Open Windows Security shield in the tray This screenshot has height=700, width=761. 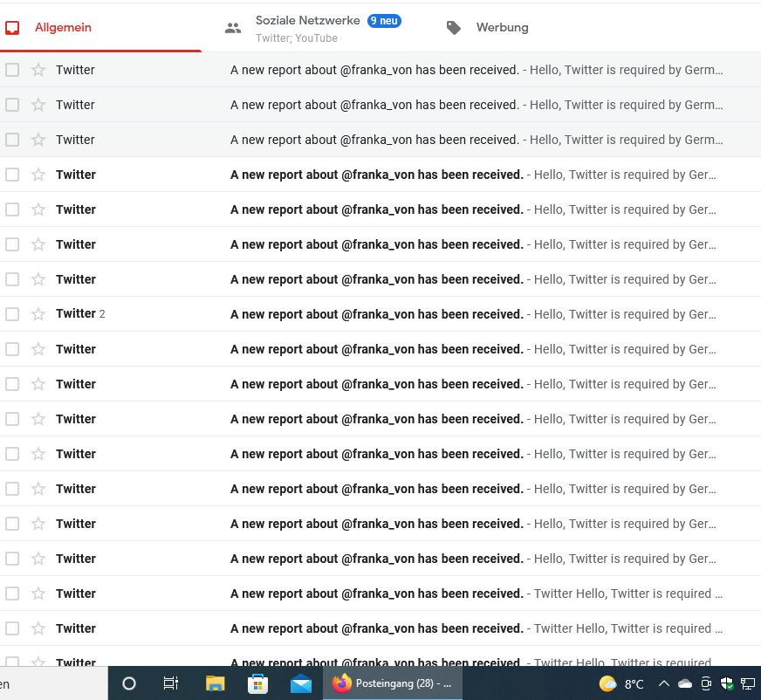point(727,684)
